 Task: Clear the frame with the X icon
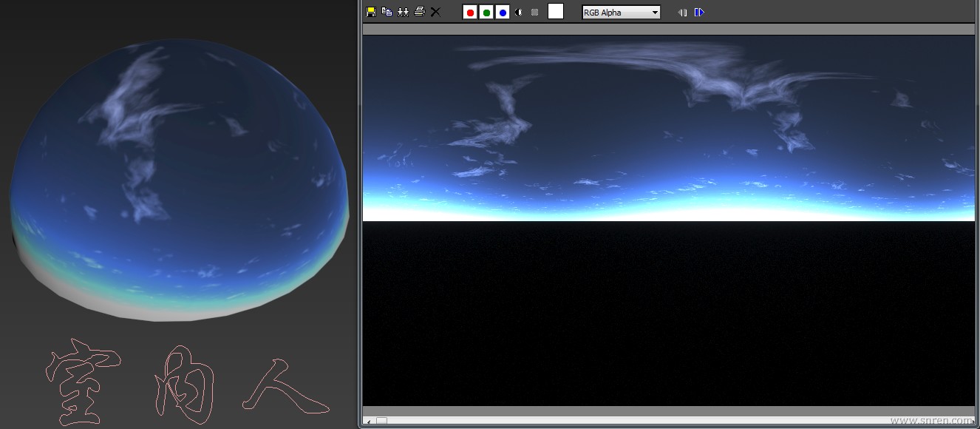(435, 12)
